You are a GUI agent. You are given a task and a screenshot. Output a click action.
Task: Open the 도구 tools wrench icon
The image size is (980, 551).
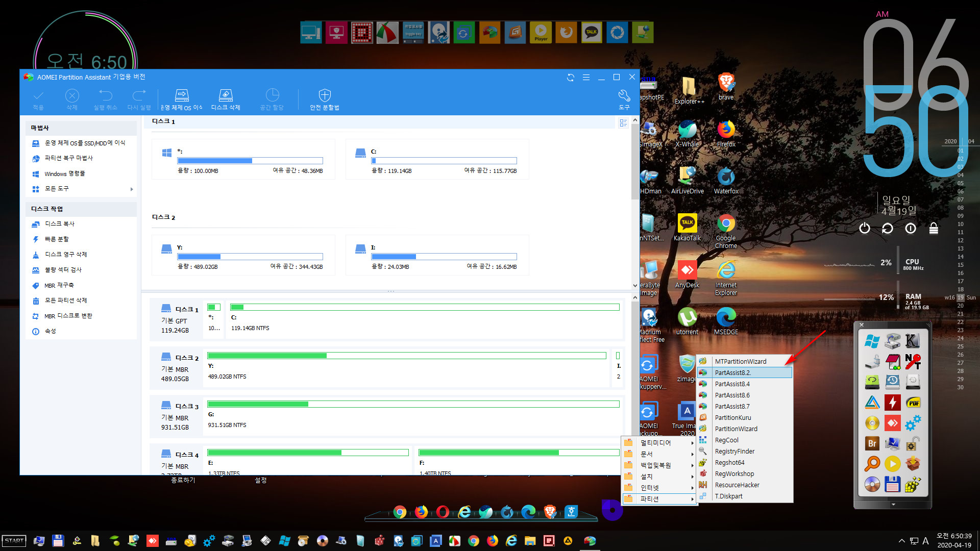click(624, 99)
